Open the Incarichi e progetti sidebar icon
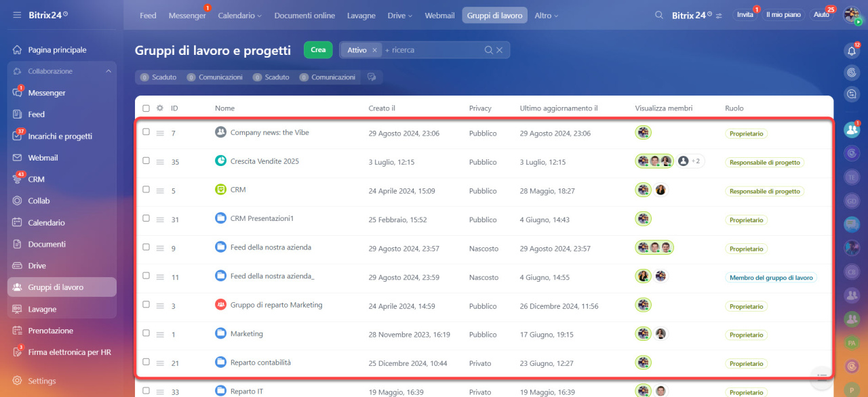The width and height of the screenshot is (868, 397). tap(17, 136)
